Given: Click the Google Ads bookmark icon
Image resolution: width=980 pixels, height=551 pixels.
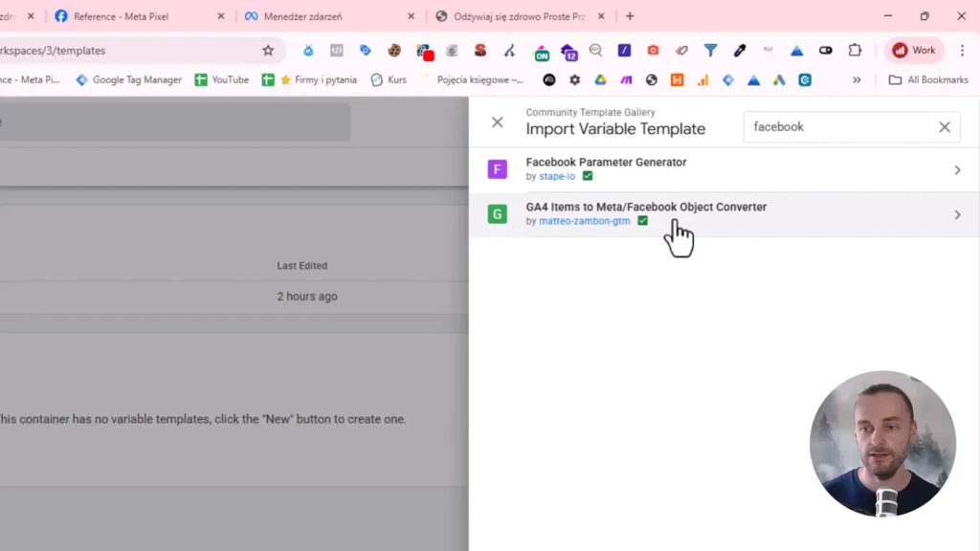Looking at the screenshot, I should 779,80.
